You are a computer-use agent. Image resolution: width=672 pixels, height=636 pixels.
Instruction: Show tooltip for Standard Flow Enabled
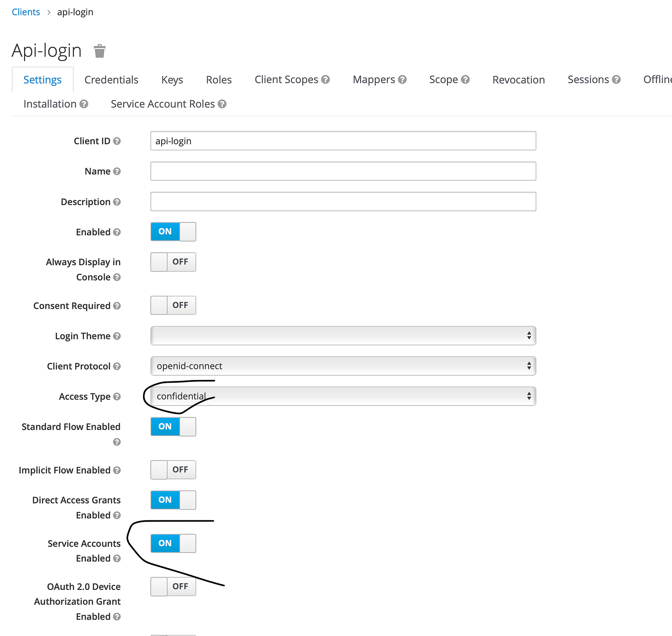(117, 442)
